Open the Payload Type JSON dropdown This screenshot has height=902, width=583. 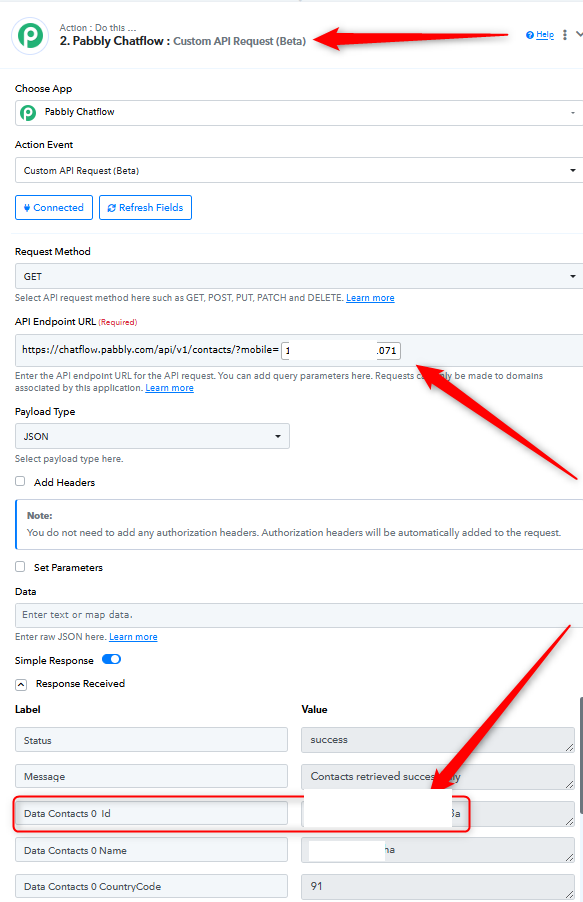[152, 436]
